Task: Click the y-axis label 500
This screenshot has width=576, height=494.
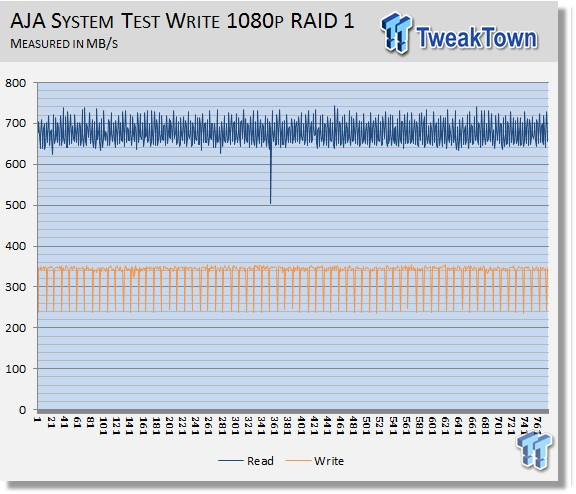Action: [16, 205]
